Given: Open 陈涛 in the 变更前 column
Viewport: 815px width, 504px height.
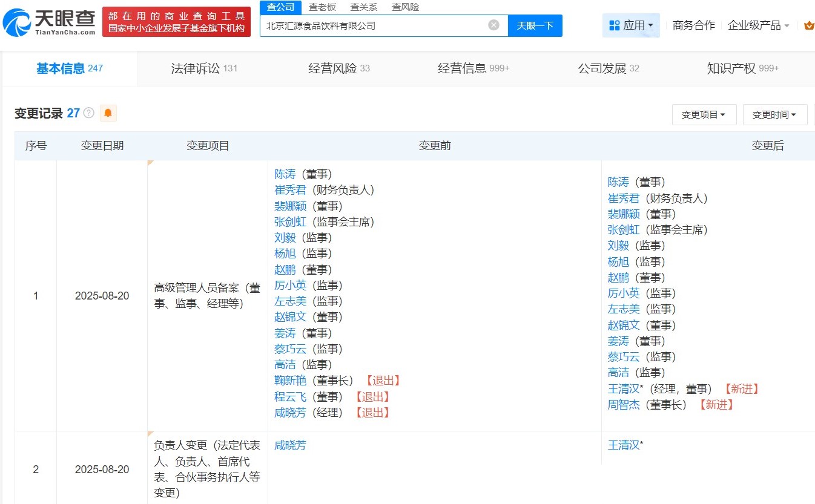Looking at the screenshot, I should pos(285,174).
